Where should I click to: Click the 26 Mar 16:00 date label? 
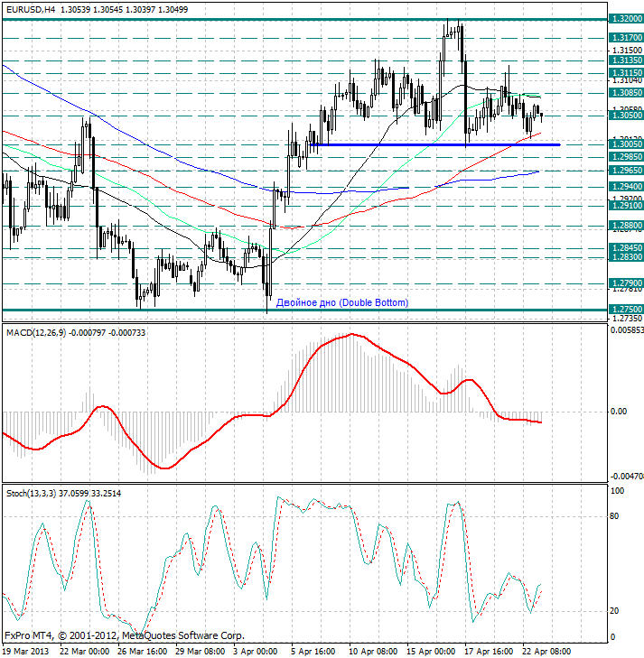click(x=143, y=652)
